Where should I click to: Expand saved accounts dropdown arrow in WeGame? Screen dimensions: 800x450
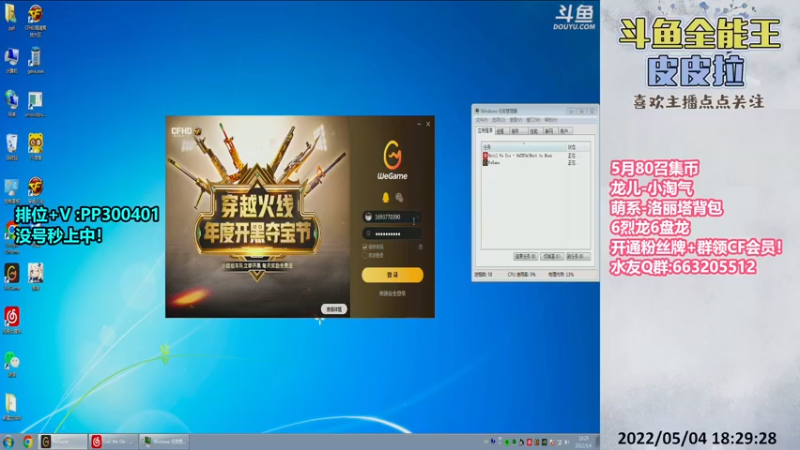coord(417,217)
